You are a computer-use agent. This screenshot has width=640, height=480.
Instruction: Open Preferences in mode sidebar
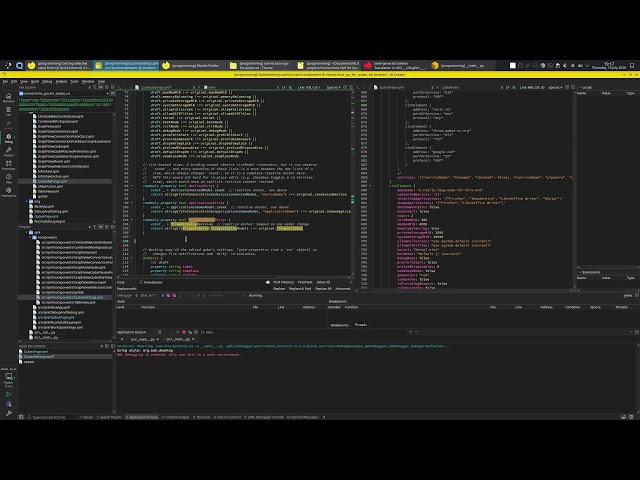9,192
